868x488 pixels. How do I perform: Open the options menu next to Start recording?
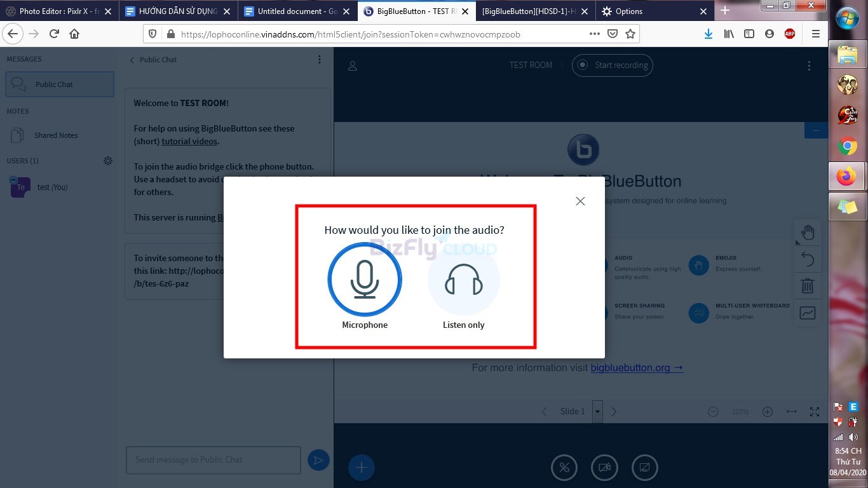pyautogui.click(x=809, y=65)
